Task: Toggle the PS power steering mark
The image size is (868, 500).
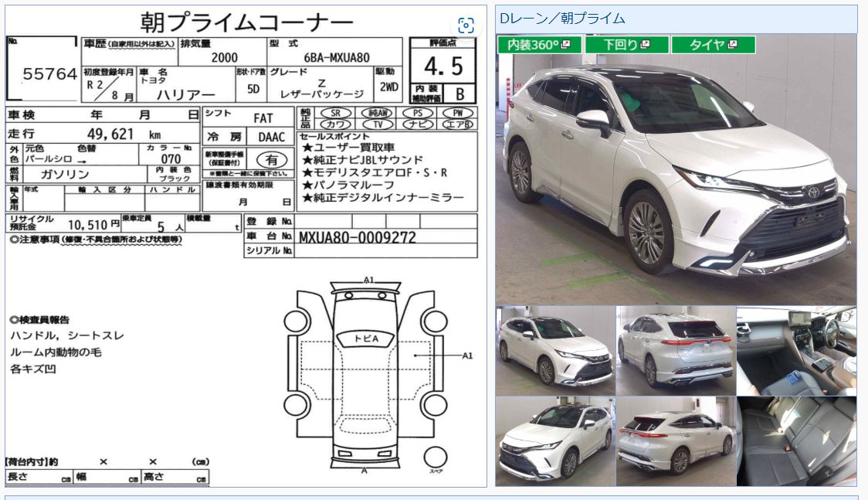Action: click(x=419, y=112)
